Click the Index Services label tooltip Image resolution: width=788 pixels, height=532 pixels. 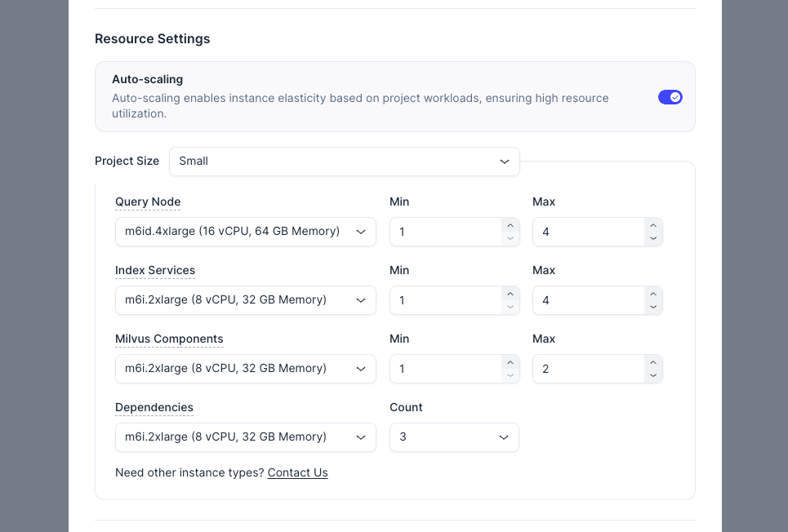[x=155, y=271]
